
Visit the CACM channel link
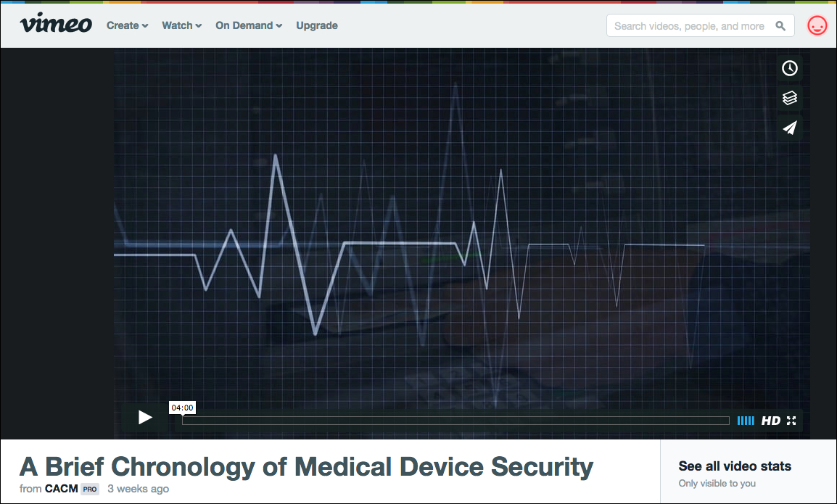pos(62,489)
